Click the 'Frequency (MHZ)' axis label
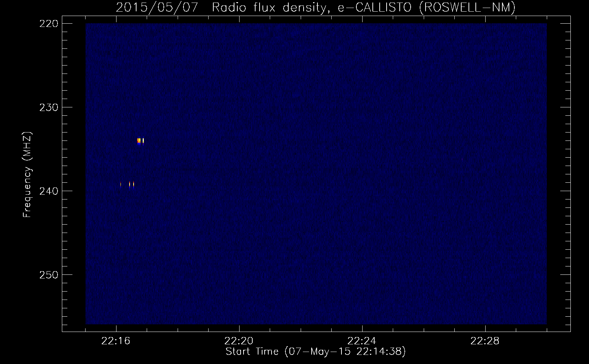 click(x=27, y=175)
